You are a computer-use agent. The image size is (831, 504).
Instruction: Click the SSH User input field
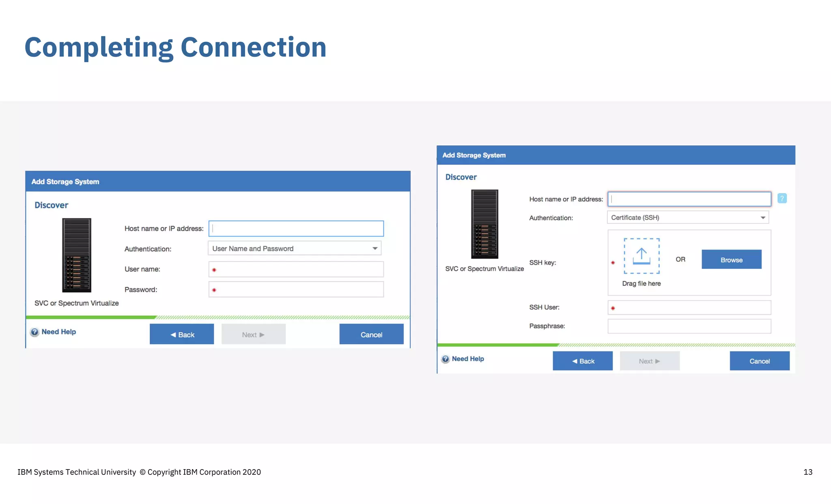tap(689, 307)
